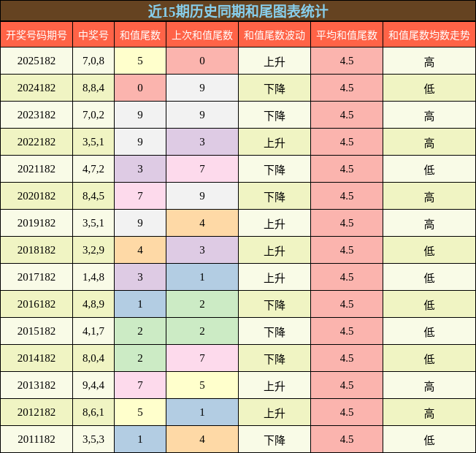Image resolution: width=476 pixels, height=453 pixels.
Task: Click the 上次和值尾数 column header
Action: (202, 34)
